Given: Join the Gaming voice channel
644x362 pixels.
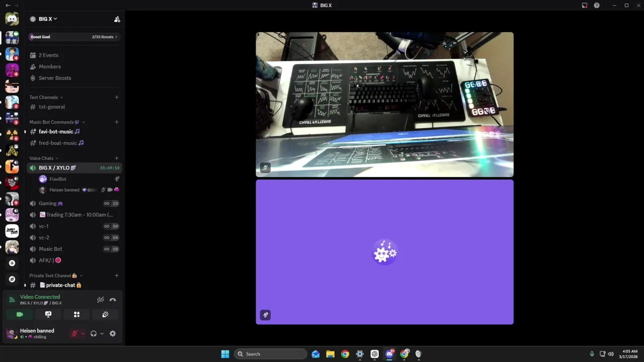Looking at the screenshot, I should coord(74,204).
